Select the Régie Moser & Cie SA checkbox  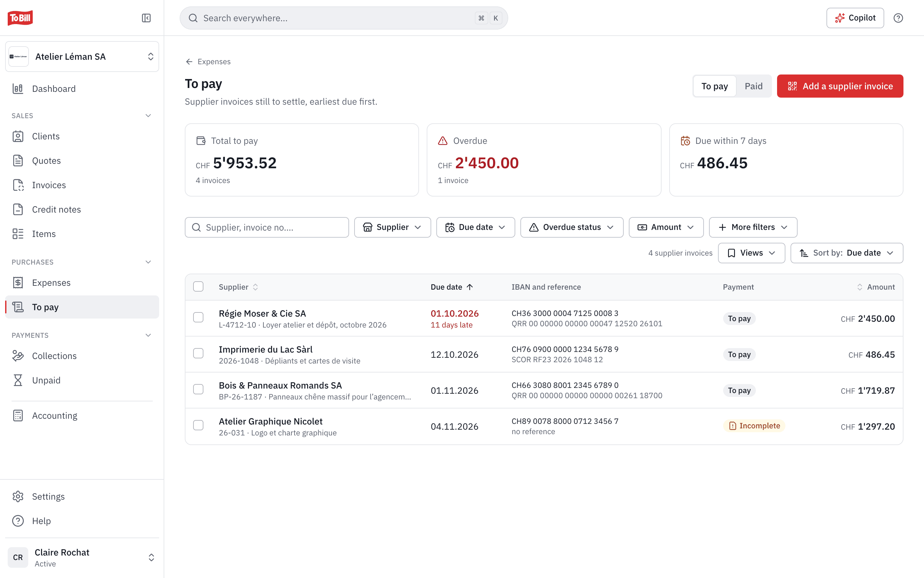click(198, 317)
